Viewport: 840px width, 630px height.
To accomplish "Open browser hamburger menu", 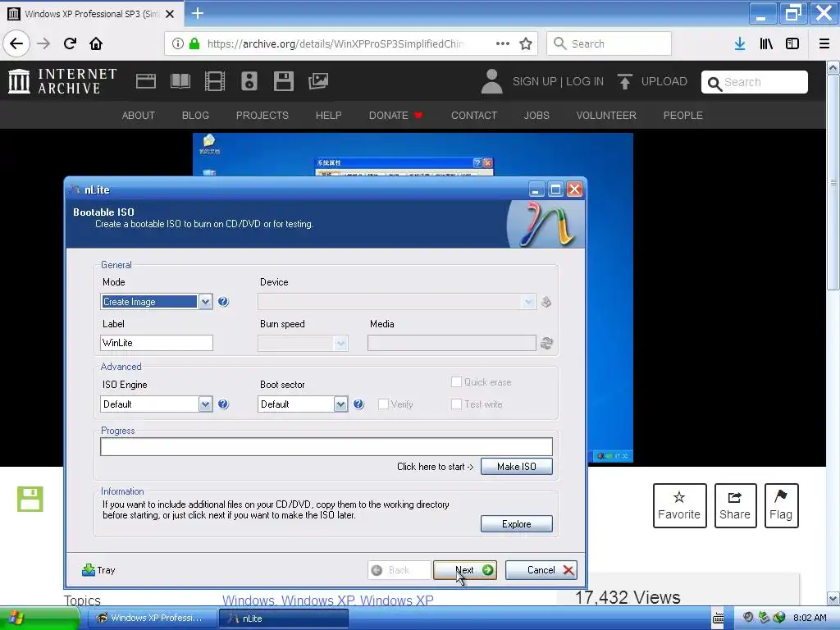I will [x=824, y=43].
